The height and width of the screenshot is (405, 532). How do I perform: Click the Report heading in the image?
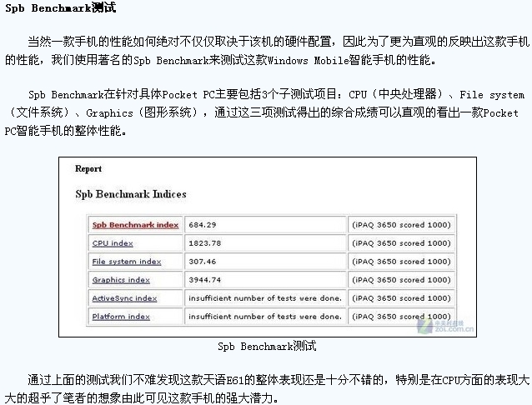point(88,168)
